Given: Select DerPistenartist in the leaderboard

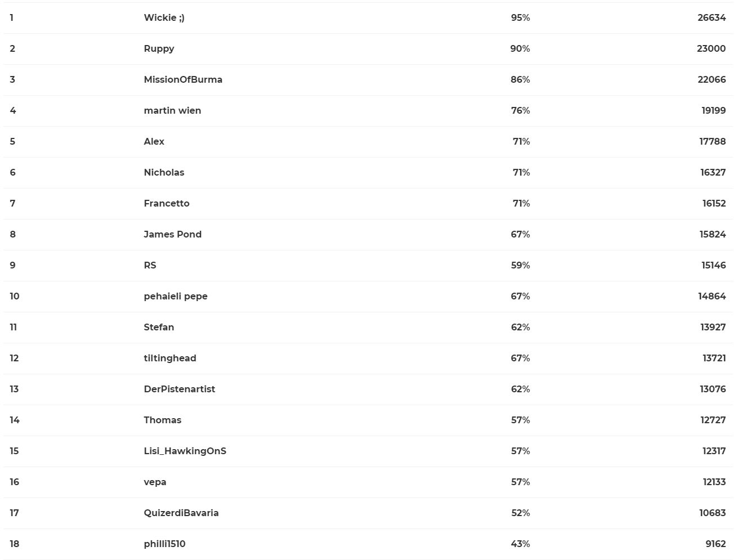Looking at the screenshot, I should click(179, 389).
